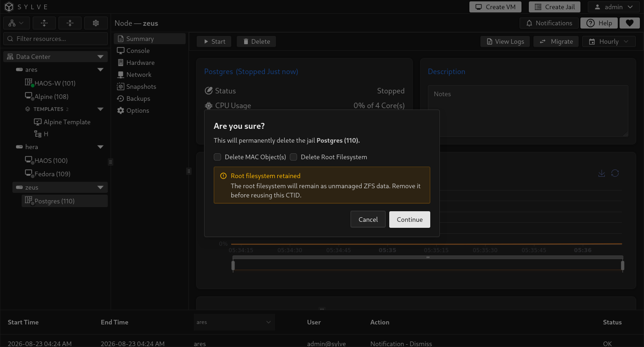Click the Action column header
This screenshot has height=347, width=644.
(x=380, y=322)
